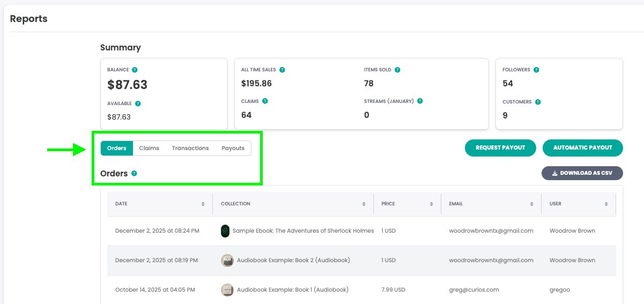Click the help icon beside Orders heading

click(134, 174)
